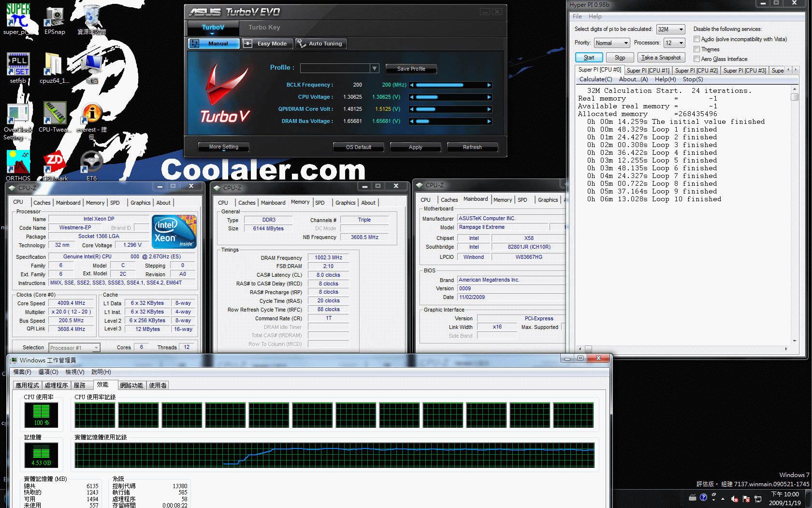Click CPU Voltage decrease arrow
This screenshot has width=812, height=508.
[x=412, y=97]
